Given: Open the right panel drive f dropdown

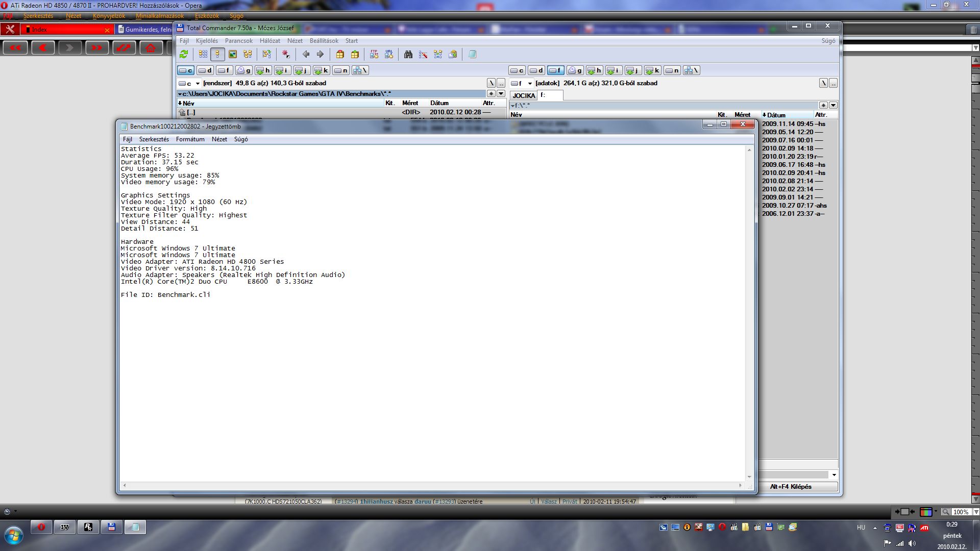Looking at the screenshot, I should click(x=530, y=83).
